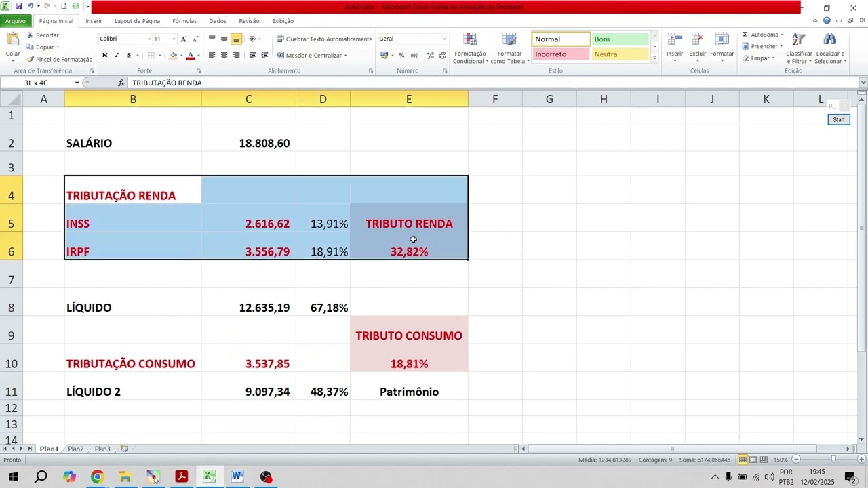This screenshot has height=488, width=868.
Task: Apply the Bom cell style
Action: (620, 39)
